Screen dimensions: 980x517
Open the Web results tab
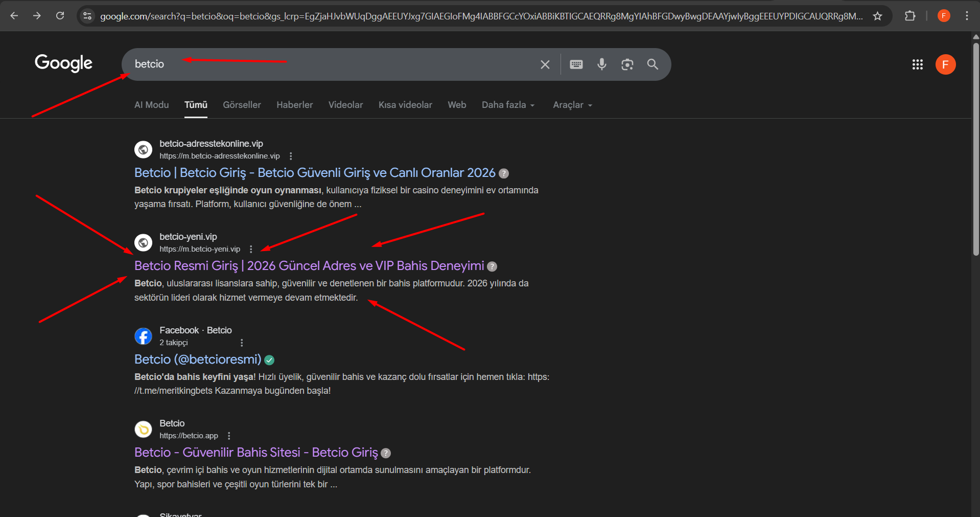pos(457,105)
